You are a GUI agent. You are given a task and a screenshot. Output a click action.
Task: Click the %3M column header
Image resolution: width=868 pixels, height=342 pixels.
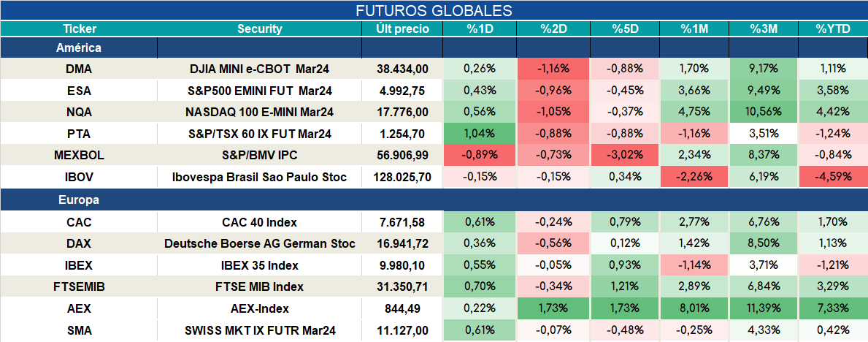pos(764,28)
